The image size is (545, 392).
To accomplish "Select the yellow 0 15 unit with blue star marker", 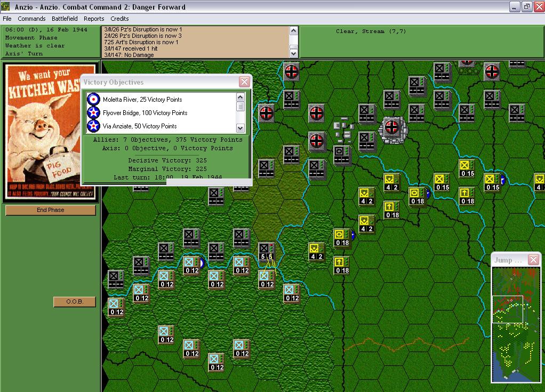I will click(x=493, y=183).
